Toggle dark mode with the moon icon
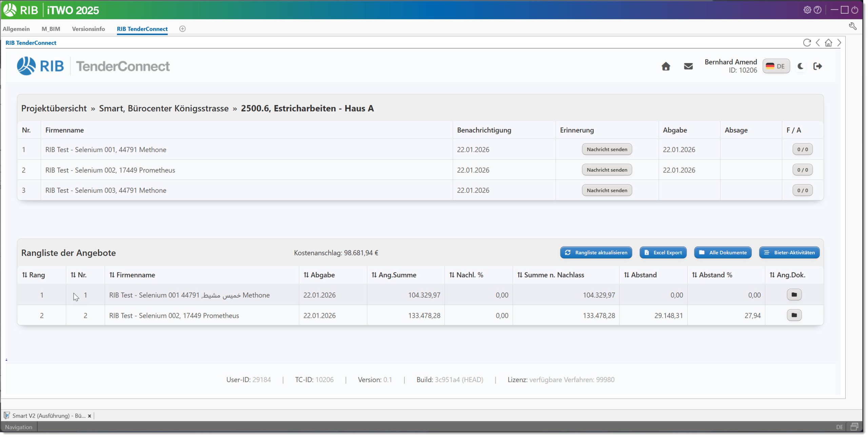 click(800, 66)
